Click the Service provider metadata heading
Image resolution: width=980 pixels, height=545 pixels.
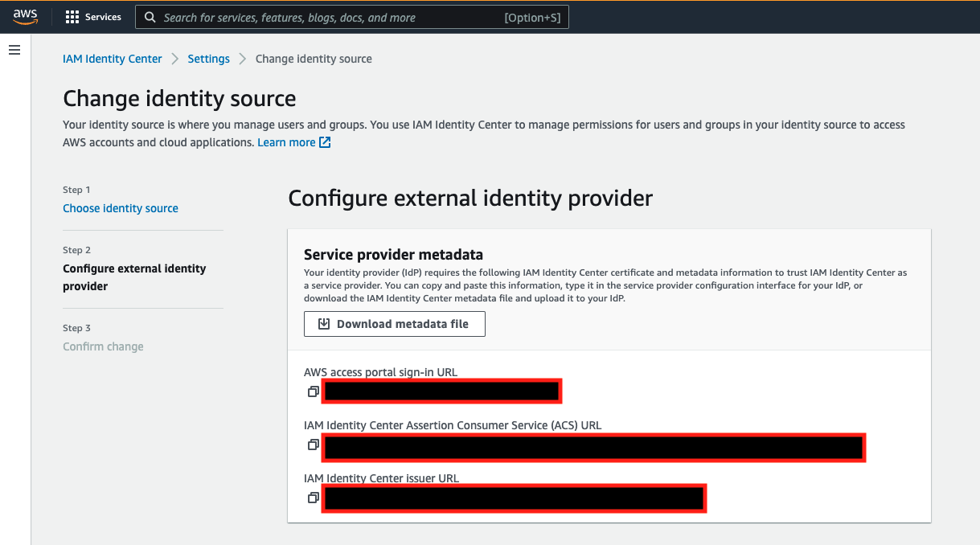[x=393, y=255]
